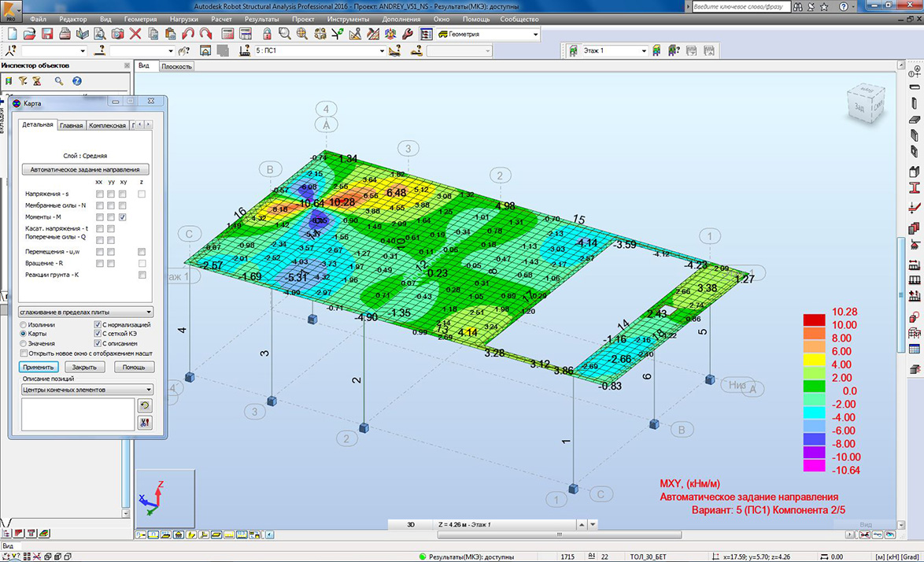
Task: Open the Файл menu
Action: [38, 19]
